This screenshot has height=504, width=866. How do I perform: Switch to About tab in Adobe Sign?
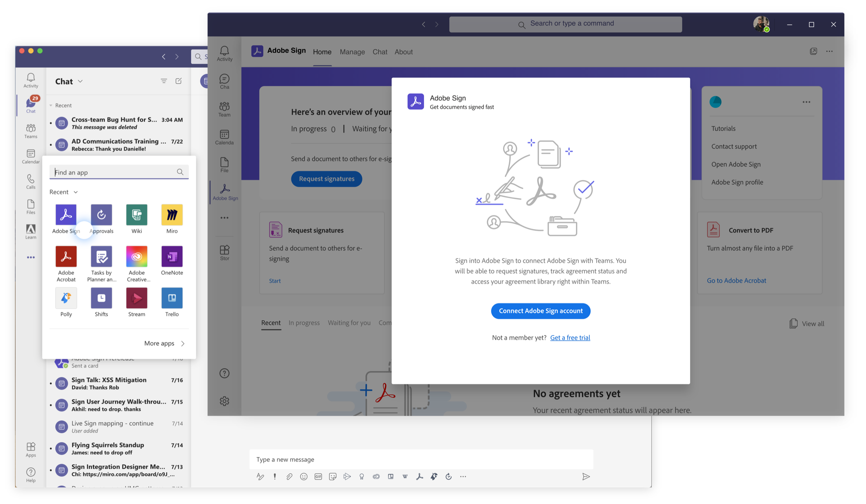(x=403, y=52)
